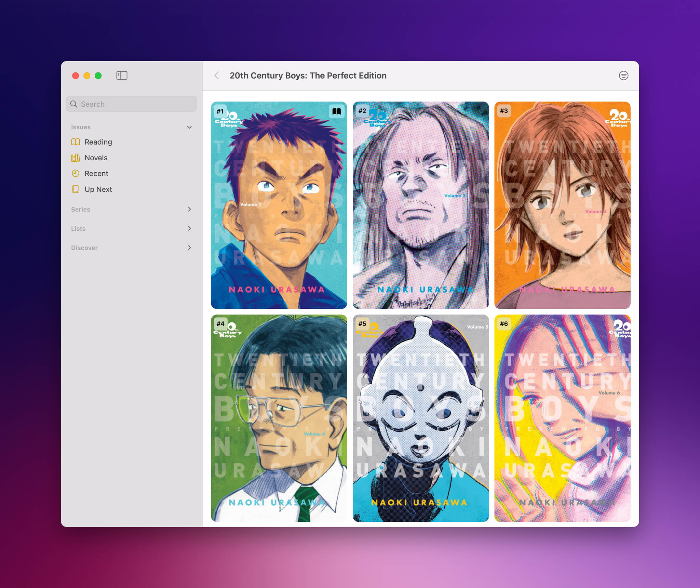Screen dimensions: 700x588
Task: Click the Search input field
Action: pos(131,103)
